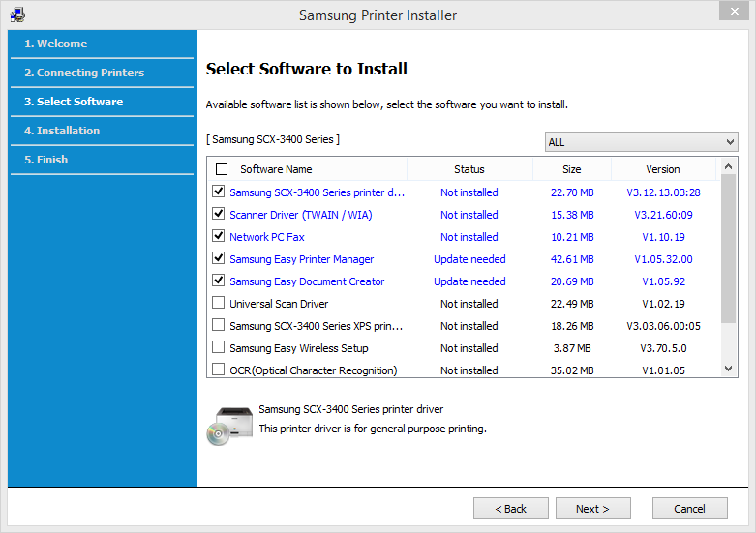Click Not installed status for Universal Scan Driver

click(x=469, y=304)
